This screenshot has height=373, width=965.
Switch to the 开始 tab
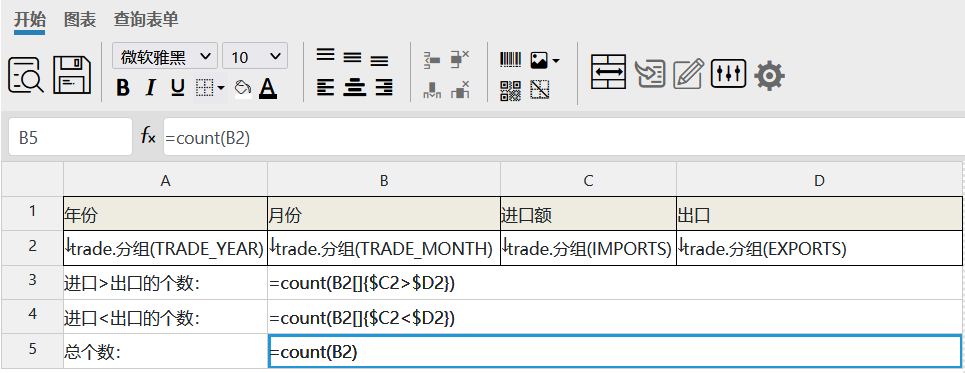point(30,20)
